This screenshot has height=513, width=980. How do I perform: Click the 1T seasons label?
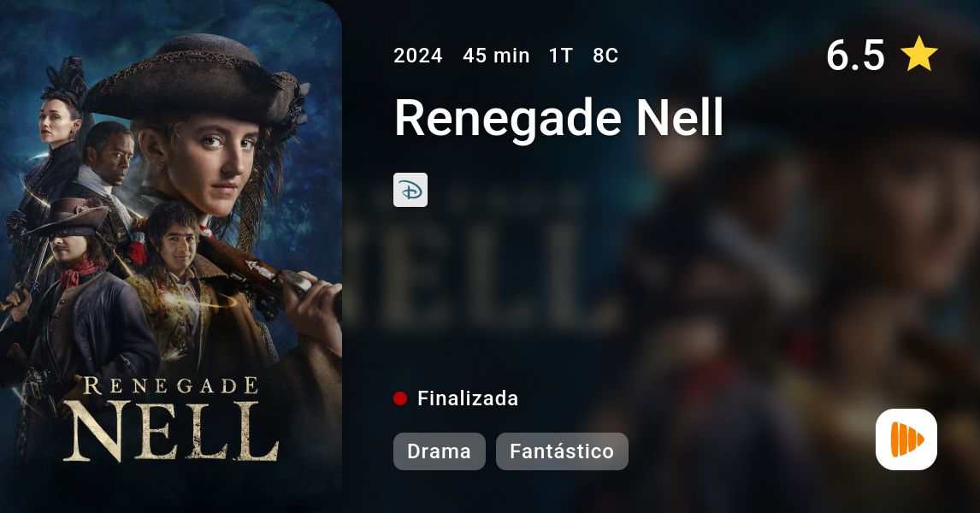click(x=561, y=56)
